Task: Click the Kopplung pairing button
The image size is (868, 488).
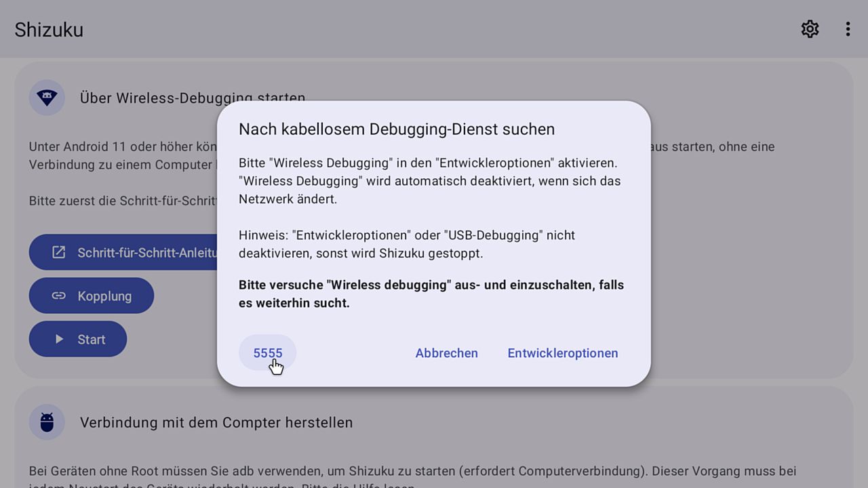Action: tap(92, 296)
